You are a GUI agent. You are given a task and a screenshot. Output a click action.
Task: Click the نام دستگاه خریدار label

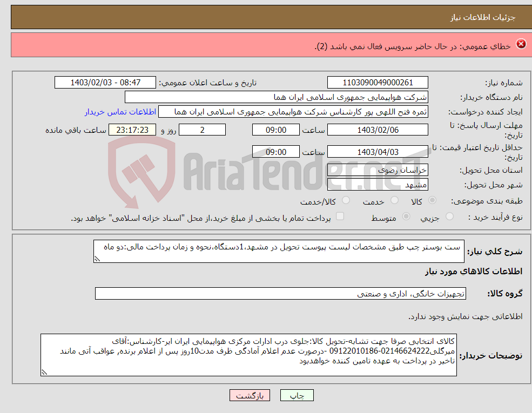(x=491, y=98)
